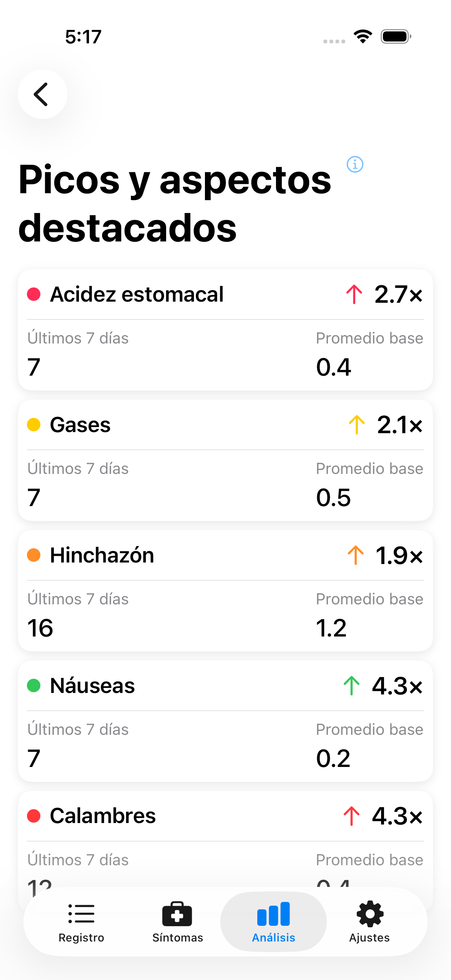Tap the red arrow on Acidez estomacal
This screenshot has height=980, width=451.
[354, 295]
